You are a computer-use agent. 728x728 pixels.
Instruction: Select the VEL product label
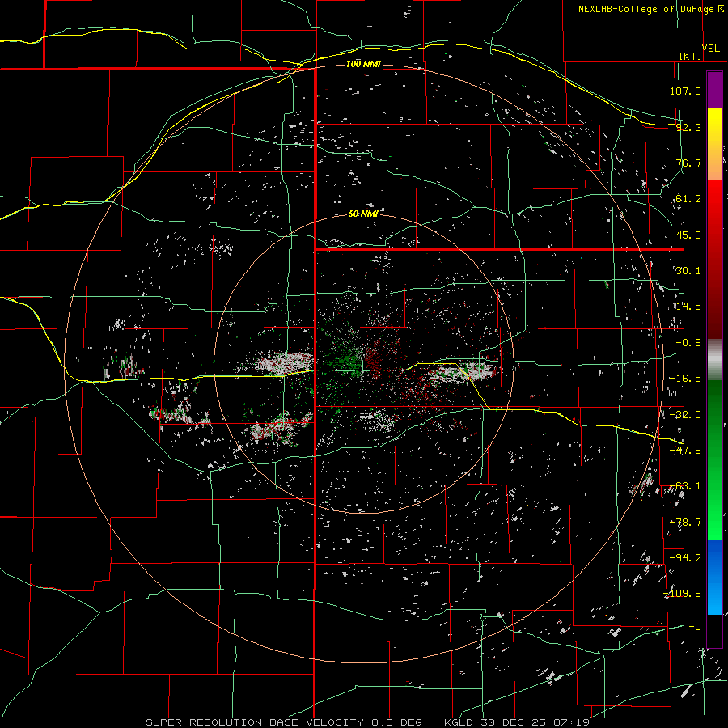pos(711,49)
